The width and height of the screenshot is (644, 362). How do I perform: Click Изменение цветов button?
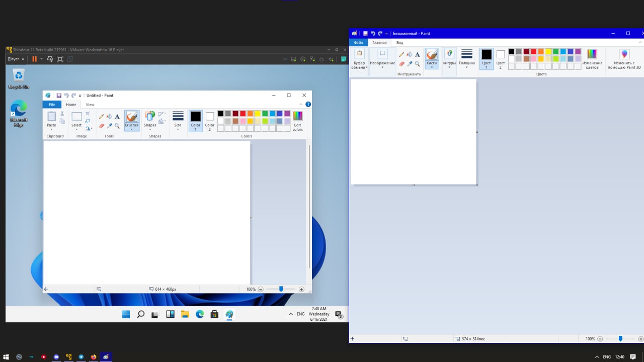tap(592, 59)
